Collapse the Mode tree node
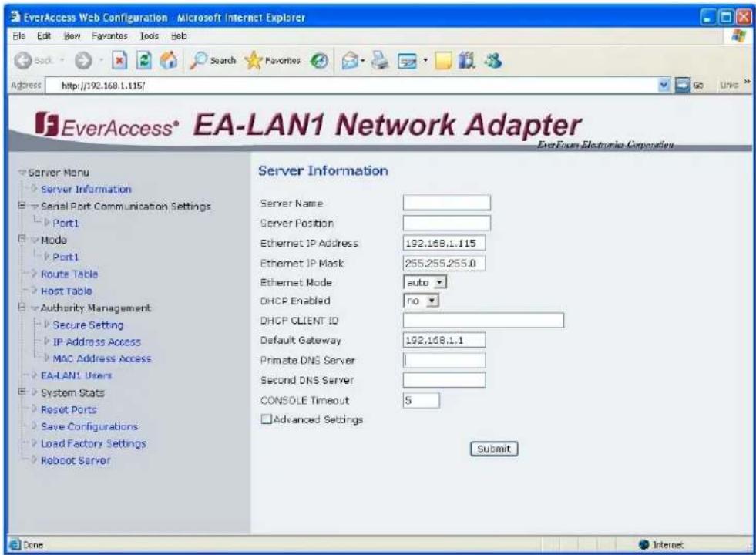 (x=22, y=239)
